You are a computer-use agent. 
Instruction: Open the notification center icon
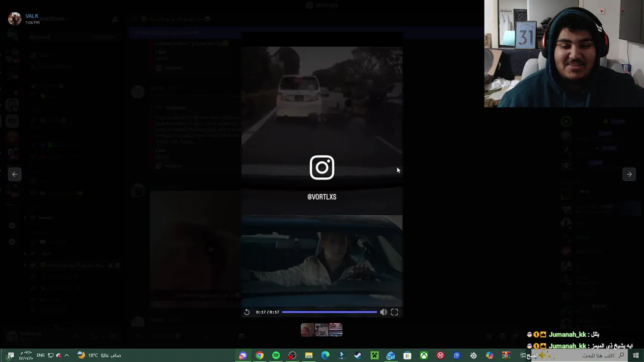pos(10,355)
